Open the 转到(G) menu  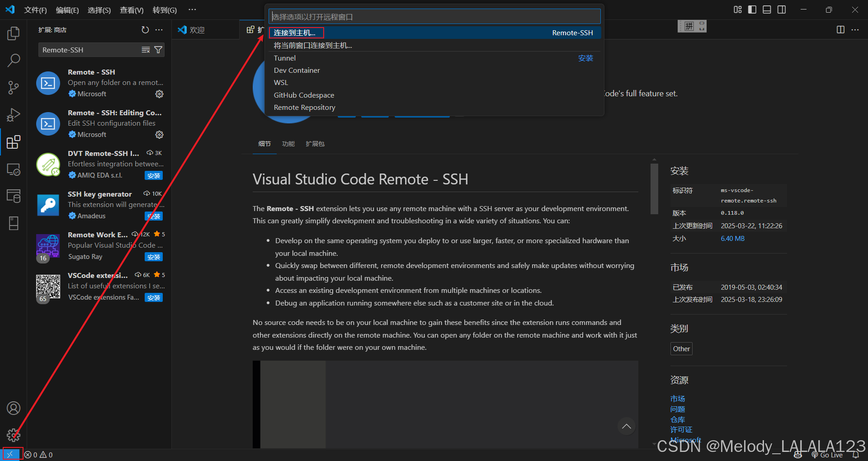tap(165, 10)
